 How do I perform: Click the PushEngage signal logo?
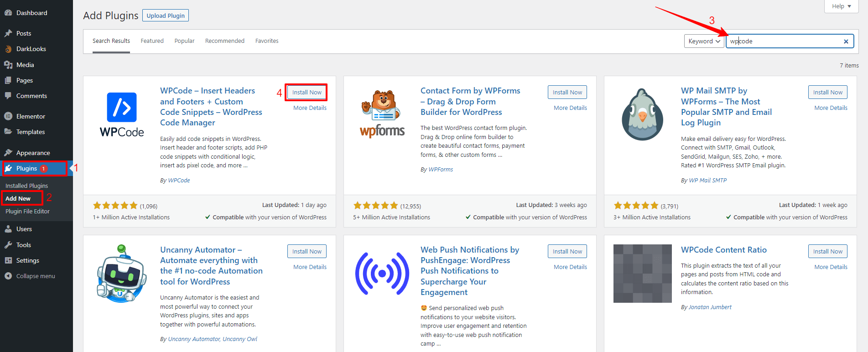point(382,274)
